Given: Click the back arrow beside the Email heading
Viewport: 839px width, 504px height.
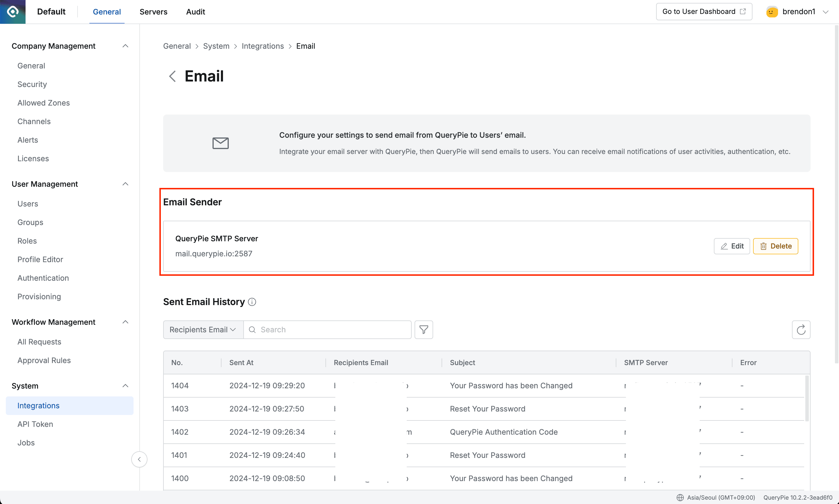Looking at the screenshot, I should (172, 76).
